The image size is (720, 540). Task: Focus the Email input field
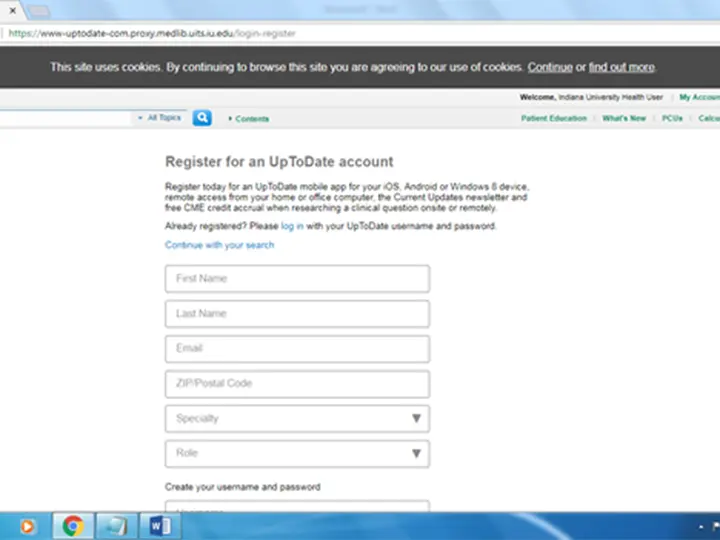click(x=297, y=349)
